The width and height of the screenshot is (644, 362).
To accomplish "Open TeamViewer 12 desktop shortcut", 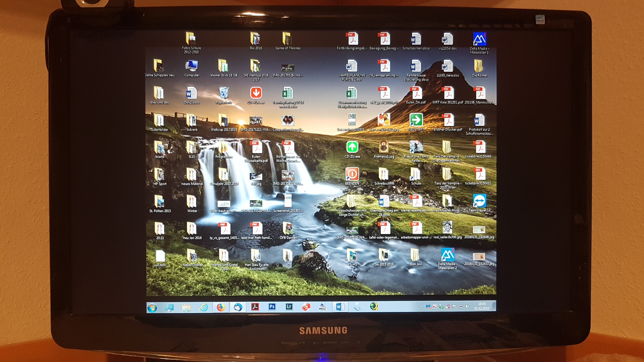I will point(479,201).
